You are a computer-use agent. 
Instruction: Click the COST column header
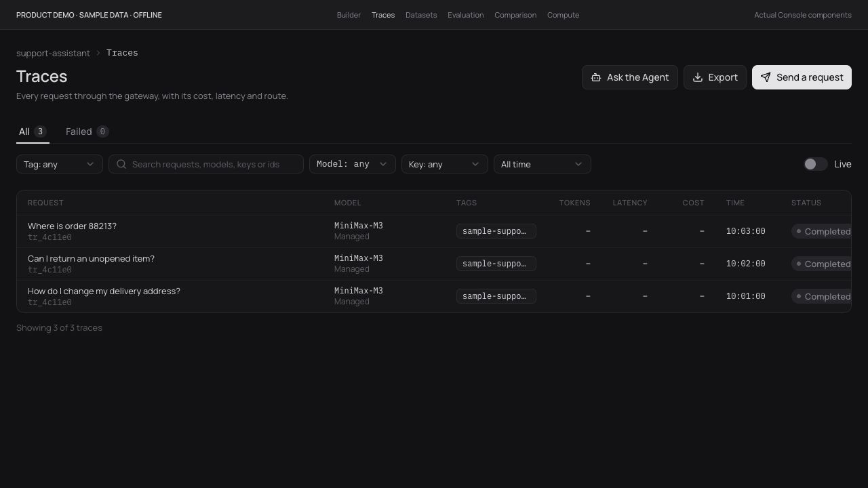693,203
